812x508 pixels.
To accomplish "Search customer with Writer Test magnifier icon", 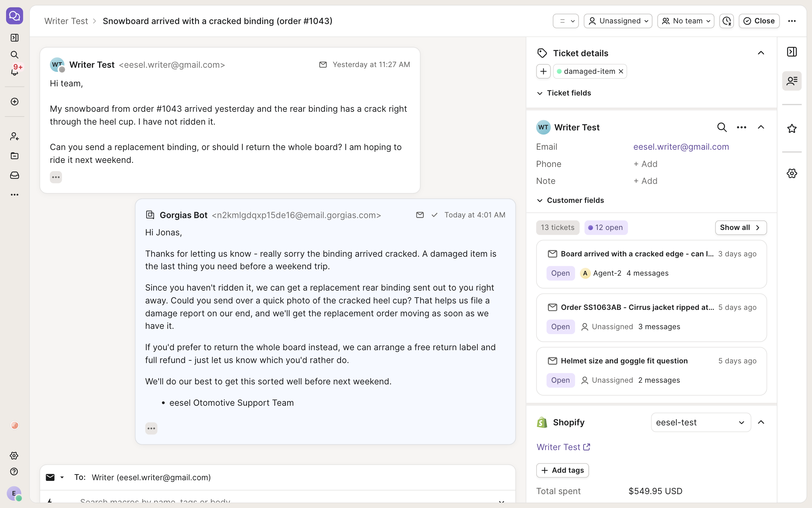I will (722, 127).
